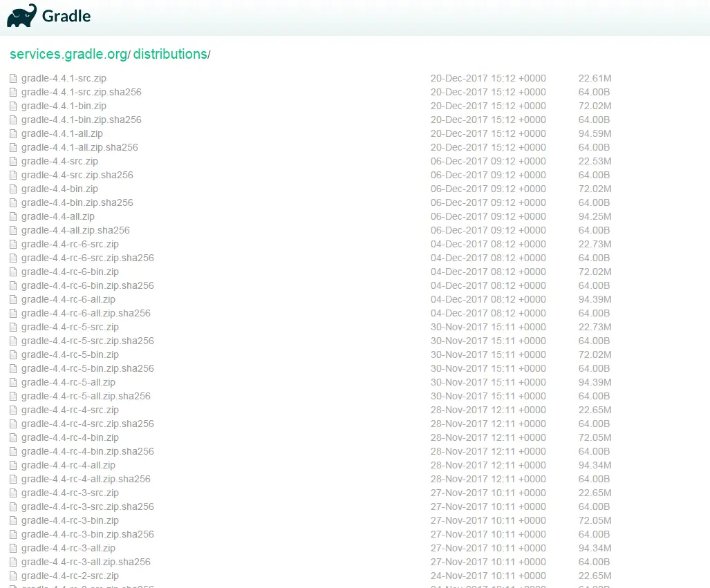
Task: Open the services.gradle.org breadcrumb link
Action: 68,54
